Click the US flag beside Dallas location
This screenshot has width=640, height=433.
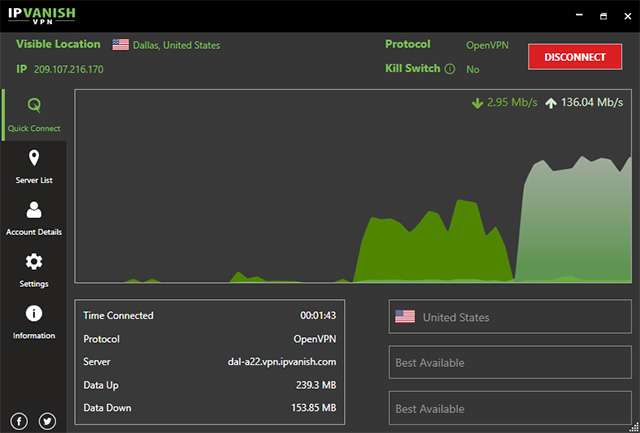120,44
